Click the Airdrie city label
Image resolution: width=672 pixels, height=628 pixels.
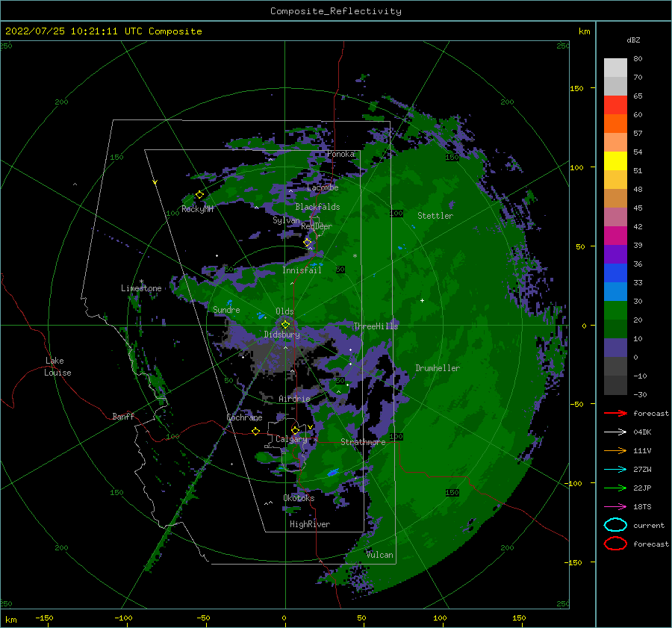[294, 399]
